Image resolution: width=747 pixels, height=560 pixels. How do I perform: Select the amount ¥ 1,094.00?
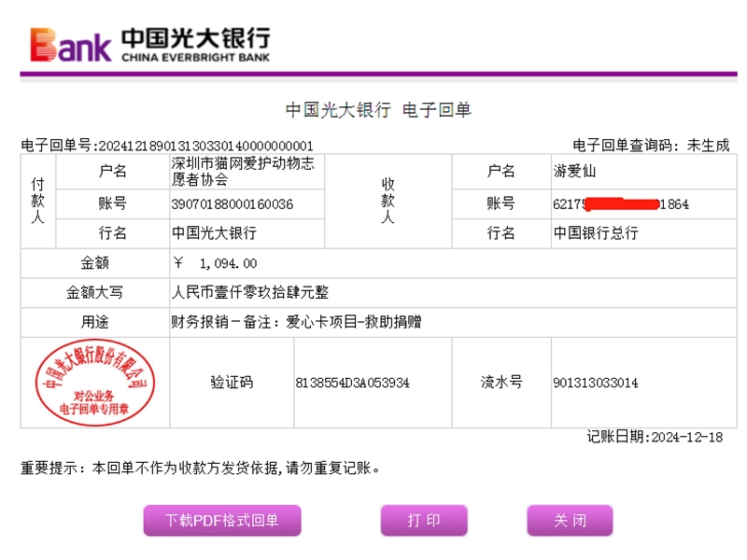point(216,263)
